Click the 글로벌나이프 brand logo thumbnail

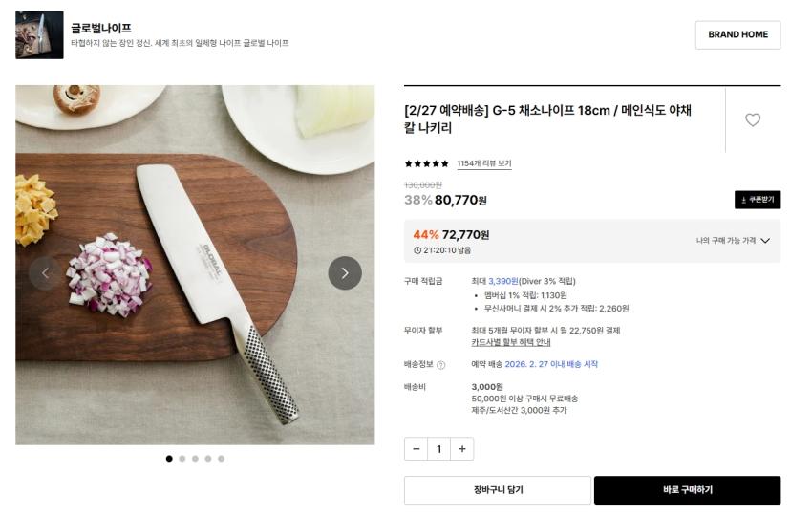(39, 35)
